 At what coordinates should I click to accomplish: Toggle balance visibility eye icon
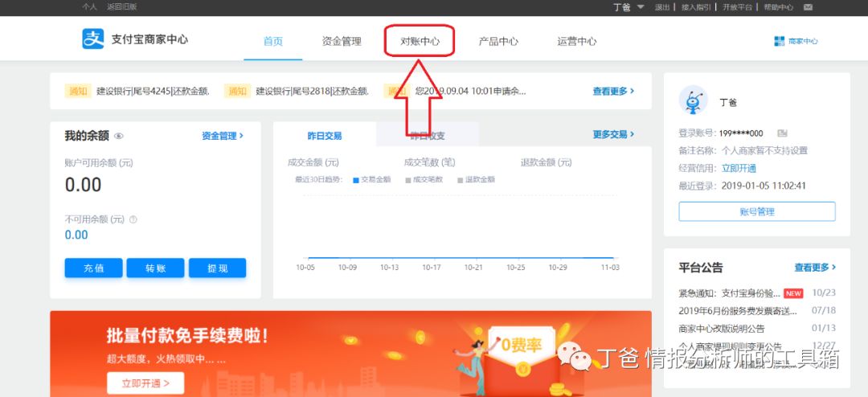coord(118,136)
